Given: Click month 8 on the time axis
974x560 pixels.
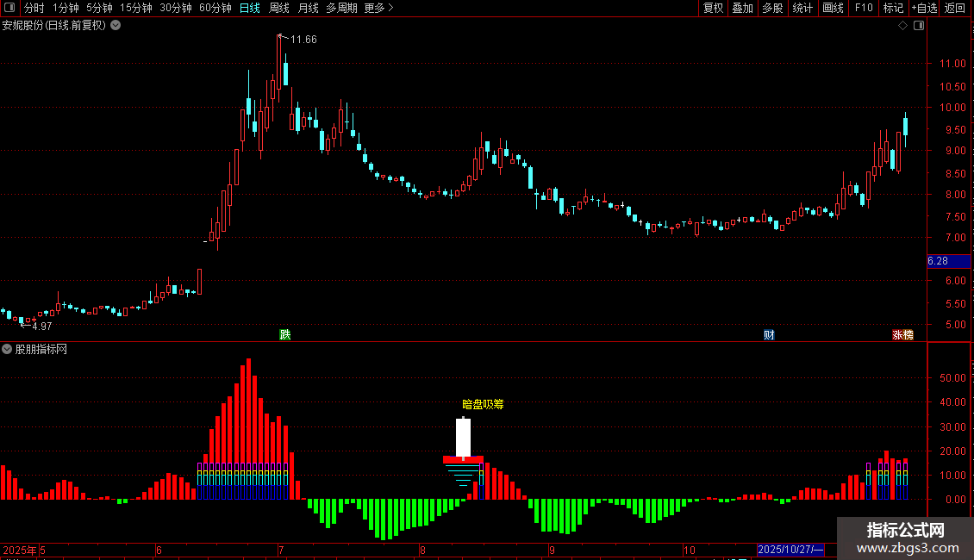Looking at the screenshot, I should 422,550.
